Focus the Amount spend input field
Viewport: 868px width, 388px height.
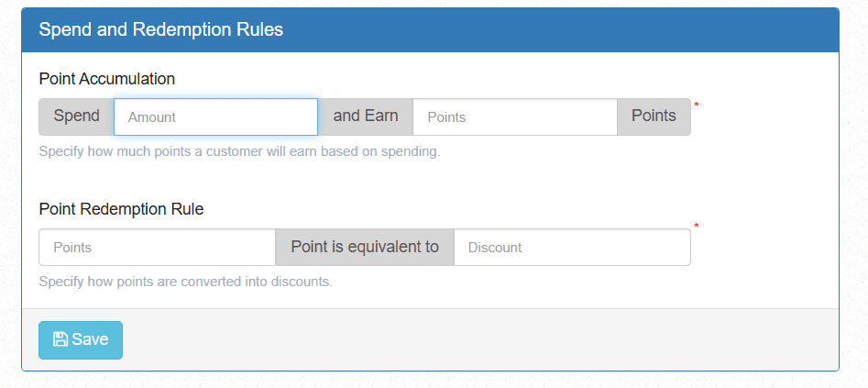(x=216, y=117)
